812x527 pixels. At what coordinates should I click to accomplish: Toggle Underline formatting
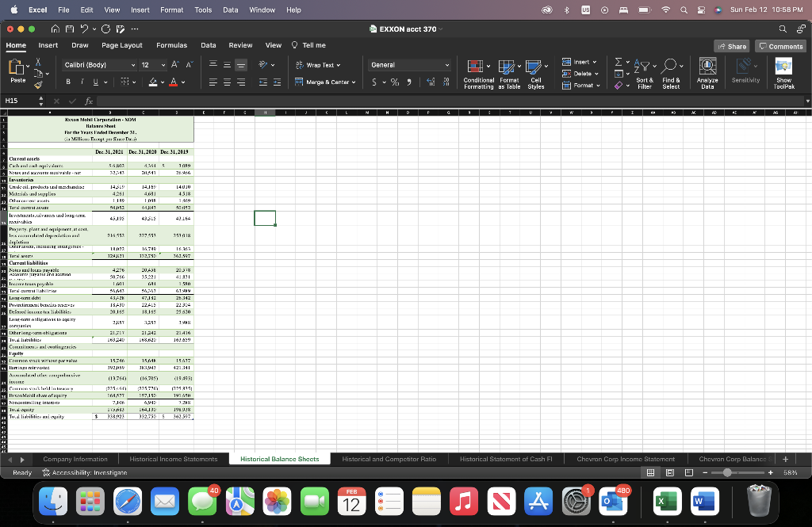click(x=96, y=82)
